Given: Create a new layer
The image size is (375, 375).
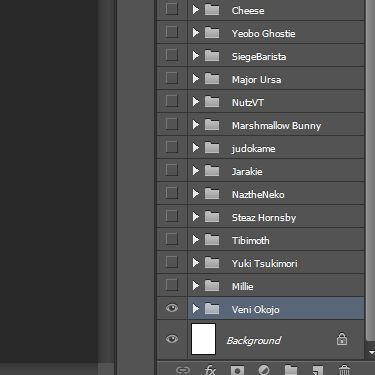Looking at the screenshot, I should tap(318, 370).
